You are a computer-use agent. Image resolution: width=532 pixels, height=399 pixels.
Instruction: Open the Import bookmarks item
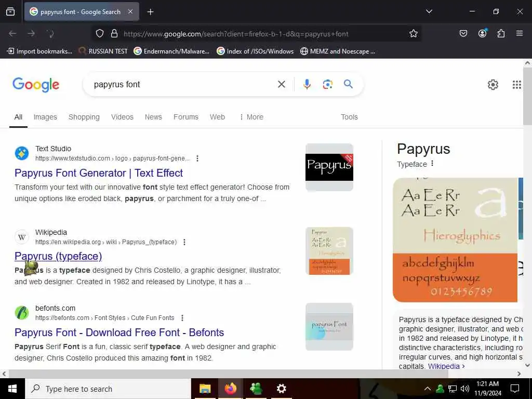point(39,51)
